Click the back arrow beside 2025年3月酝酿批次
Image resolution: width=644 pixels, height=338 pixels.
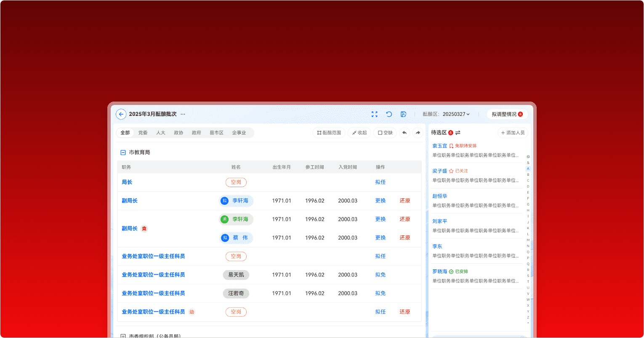[x=121, y=114]
